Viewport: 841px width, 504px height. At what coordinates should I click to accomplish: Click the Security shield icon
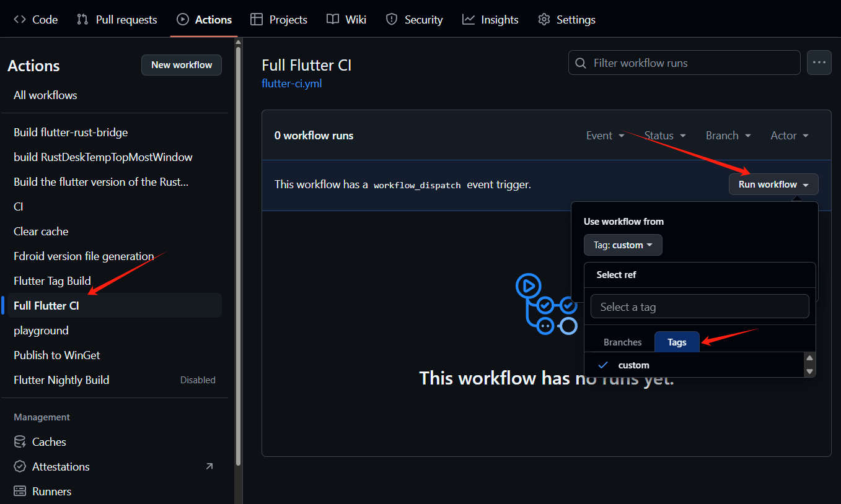point(392,20)
